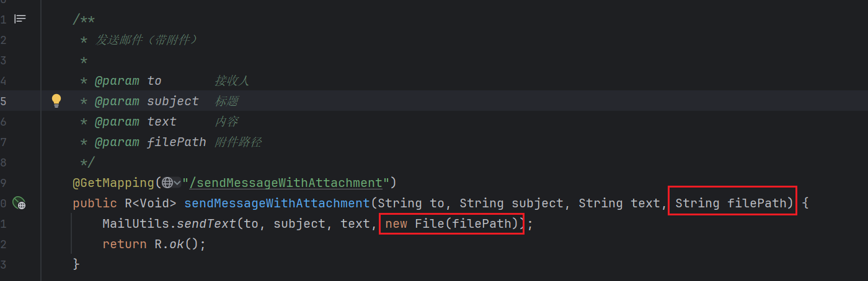Viewport: 868px width, 281px height.
Task: Click the R<Void> return type
Action: point(151,203)
